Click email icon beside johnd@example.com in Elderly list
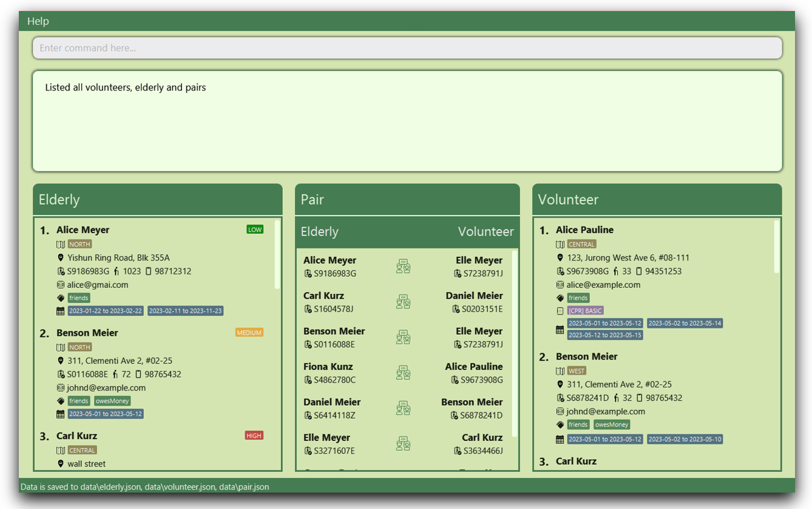 click(61, 388)
